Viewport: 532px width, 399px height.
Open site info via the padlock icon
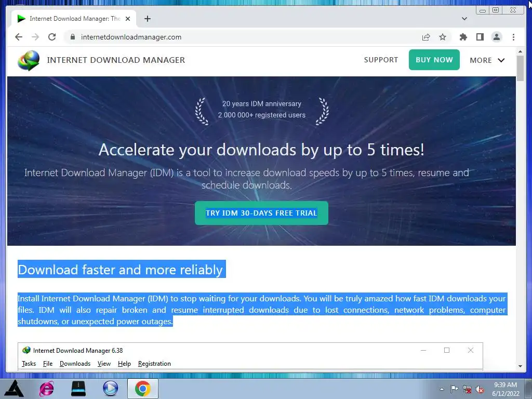click(x=73, y=37)
